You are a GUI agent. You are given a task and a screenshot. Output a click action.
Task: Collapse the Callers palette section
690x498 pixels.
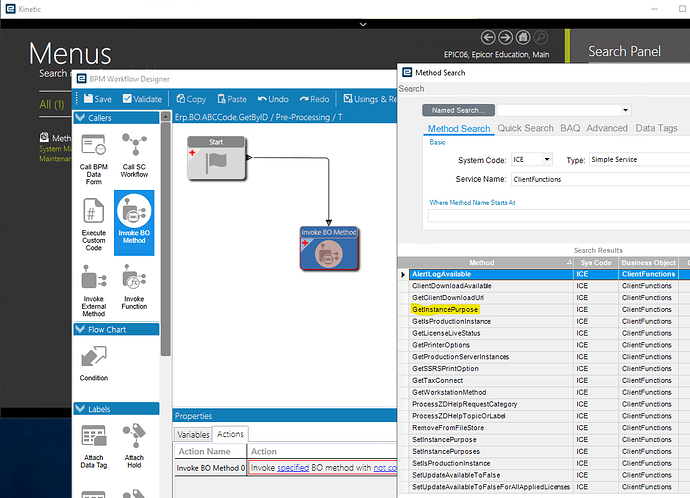point(80,117)
